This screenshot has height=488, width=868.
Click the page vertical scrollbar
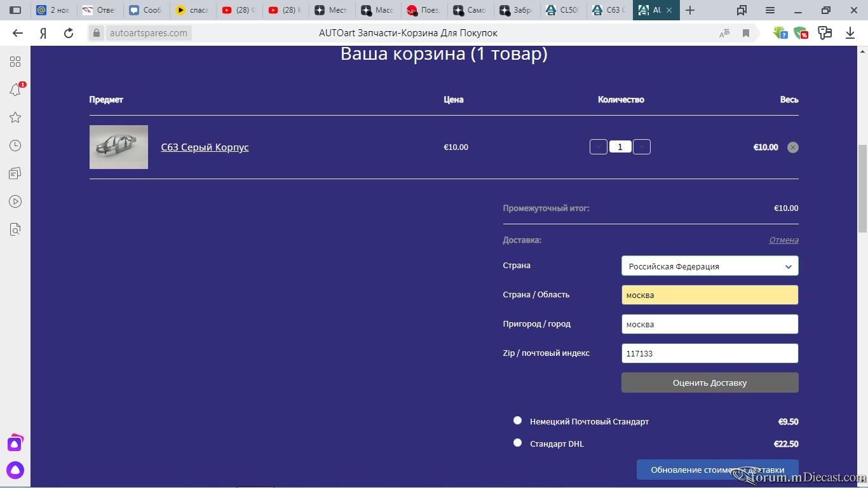pyautogui.click(x=863, y=188)
